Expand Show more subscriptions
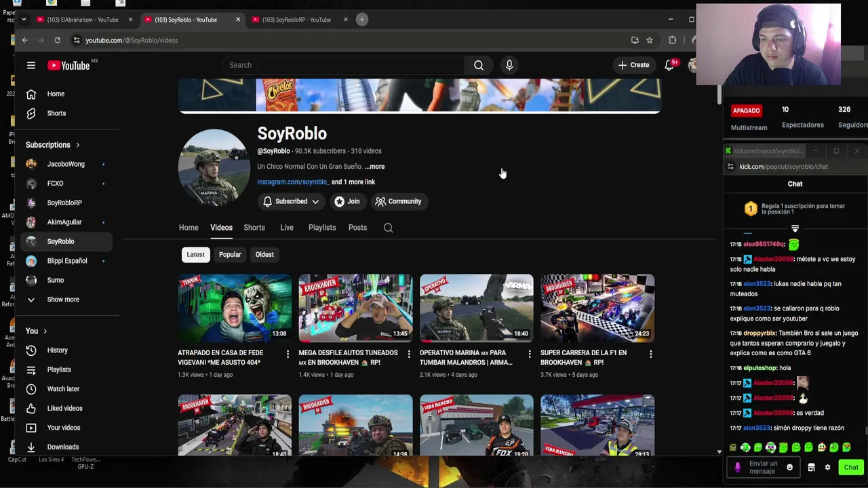 [68, 300]
